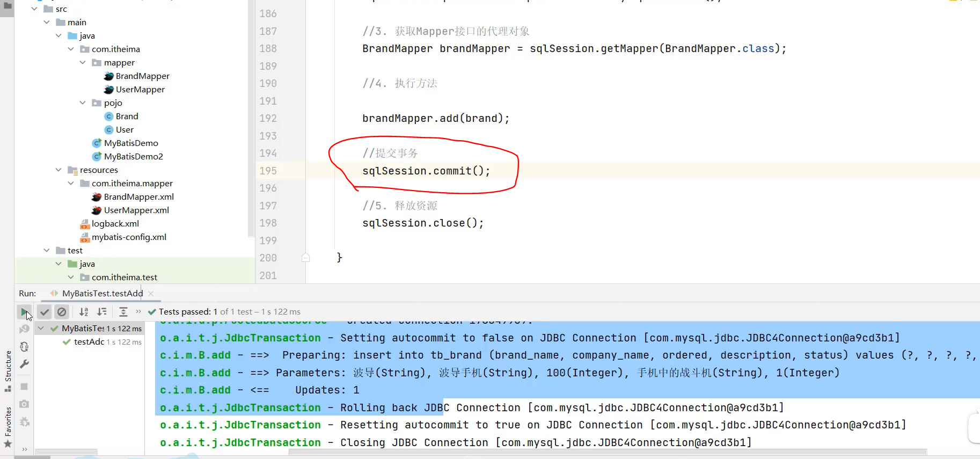The image size is (980, 459).
Task: Click the project tree vertical scrollbar
Action: pyautogui.click(x=251, y=118)
